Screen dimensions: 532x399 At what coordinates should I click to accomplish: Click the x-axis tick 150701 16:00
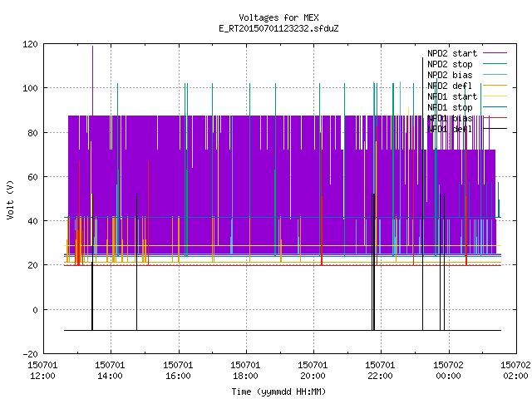click(178, 371)
